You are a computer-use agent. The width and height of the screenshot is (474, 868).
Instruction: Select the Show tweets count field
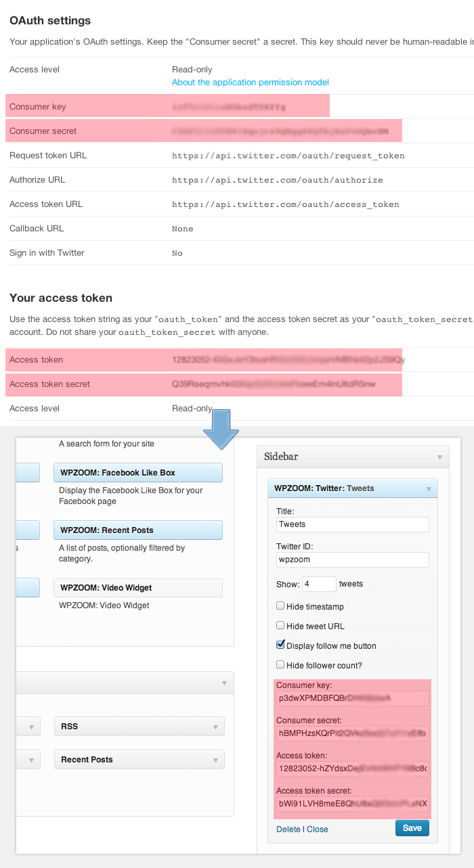pos(319,584)
